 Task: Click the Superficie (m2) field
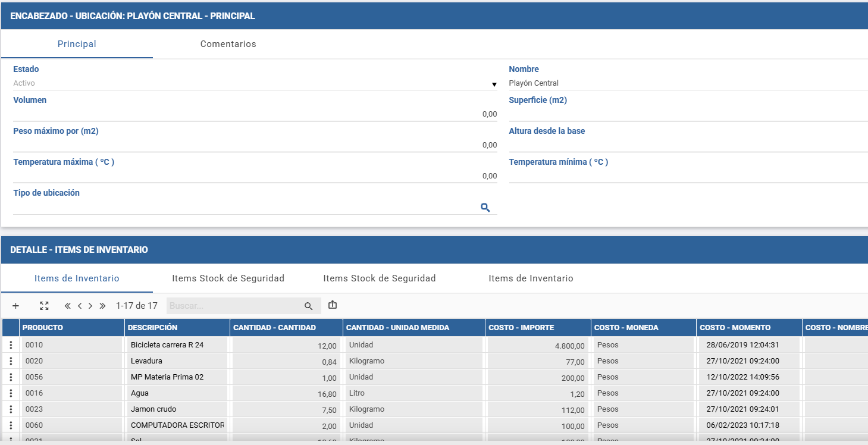tap(688, 114)
